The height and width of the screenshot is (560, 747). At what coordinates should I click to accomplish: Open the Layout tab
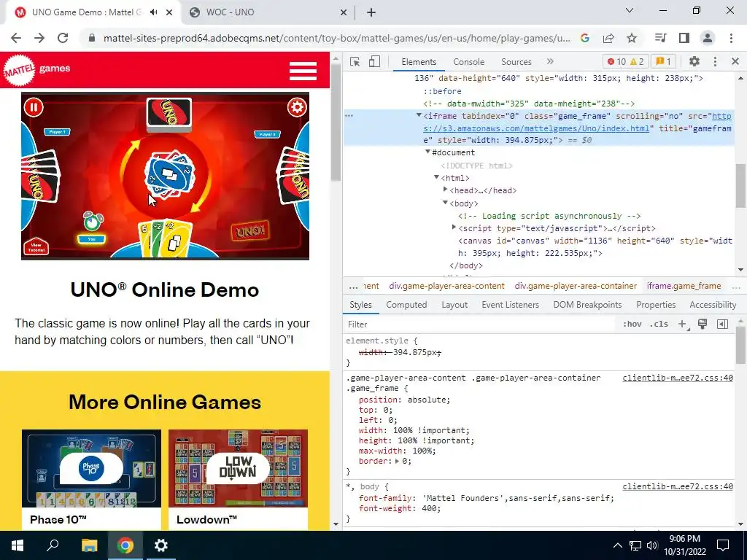[454, 305]
